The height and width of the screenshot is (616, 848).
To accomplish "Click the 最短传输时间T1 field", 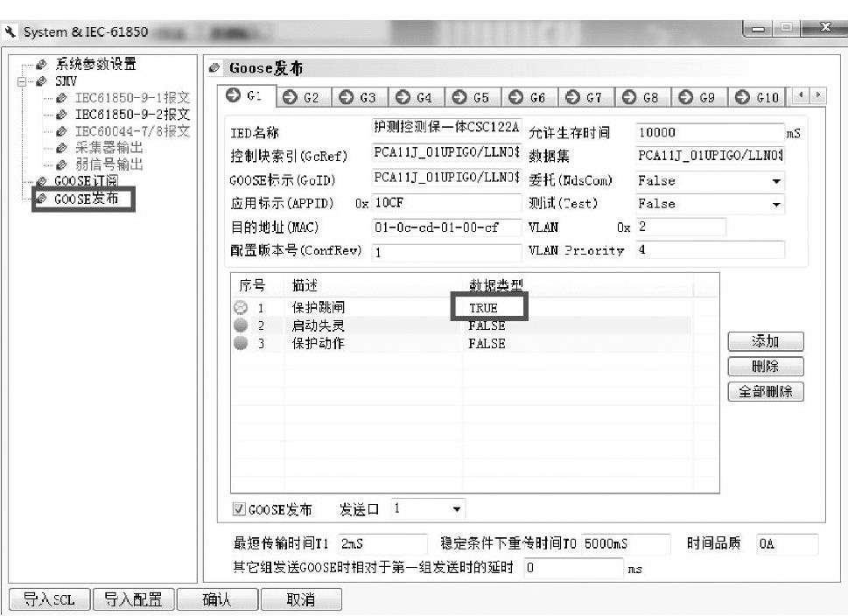I will point(382,543).
